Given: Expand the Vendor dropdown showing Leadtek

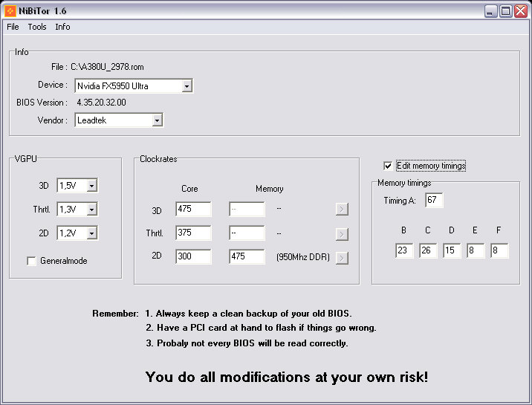Looking at the screenshot, I should pos(157,120).
